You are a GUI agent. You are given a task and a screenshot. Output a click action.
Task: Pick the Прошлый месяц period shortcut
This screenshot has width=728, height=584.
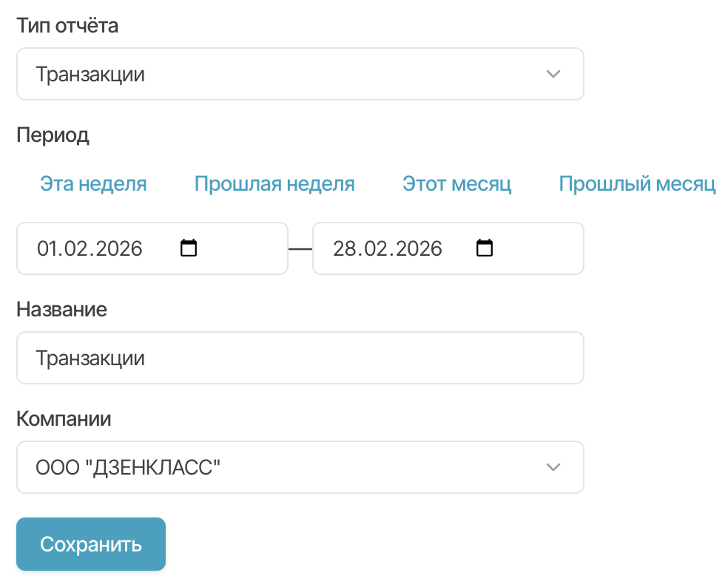click(x=637, y=183)
